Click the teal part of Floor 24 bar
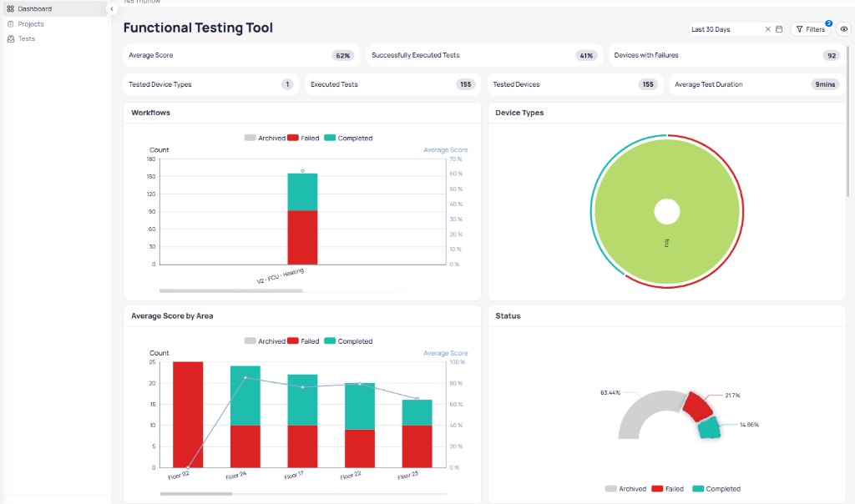The image size is (855, 504). click(x=245, y=396)
